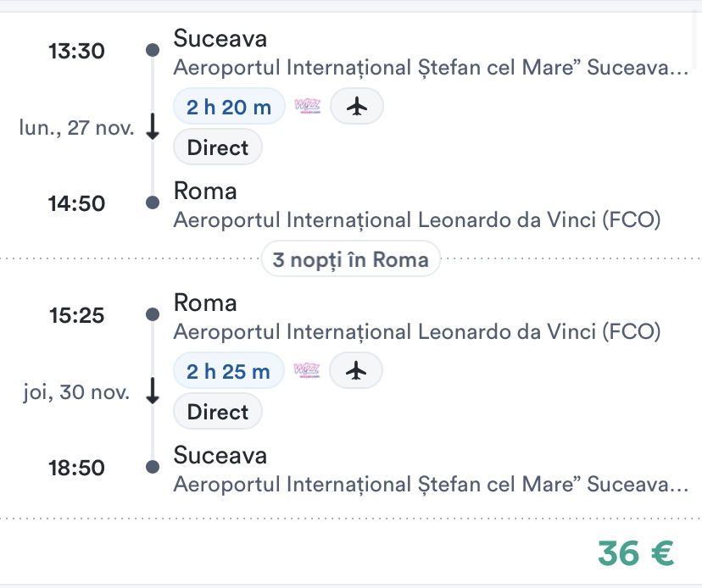Click the truncated Suceava airport name at departure
The height and width of the screenshot is (588, 702).
pyautogui.click(x=431, y=68)
